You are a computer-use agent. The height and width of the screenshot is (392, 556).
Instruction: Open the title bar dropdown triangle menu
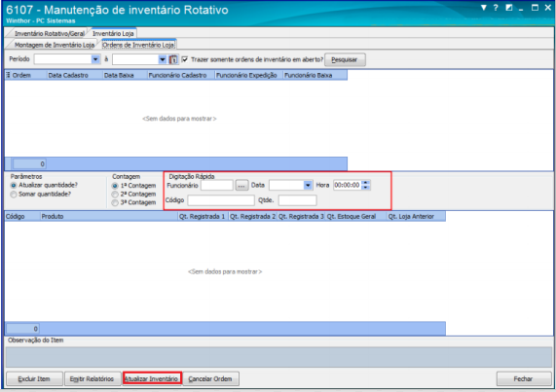coord(483,8)
